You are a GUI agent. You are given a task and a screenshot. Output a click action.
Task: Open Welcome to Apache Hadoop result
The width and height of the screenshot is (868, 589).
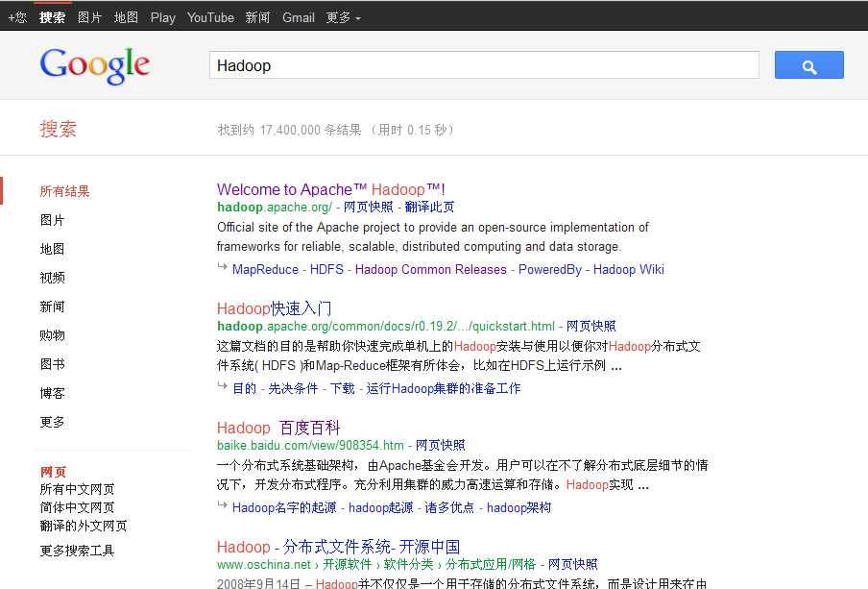point(331,189)
